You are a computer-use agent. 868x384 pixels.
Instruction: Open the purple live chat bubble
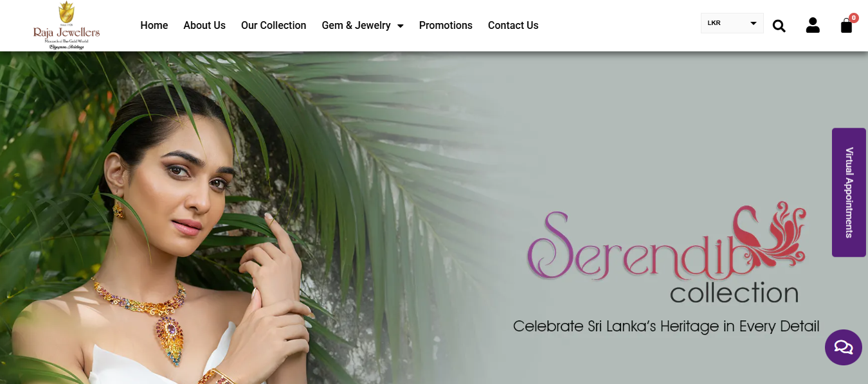pos(843,347)
